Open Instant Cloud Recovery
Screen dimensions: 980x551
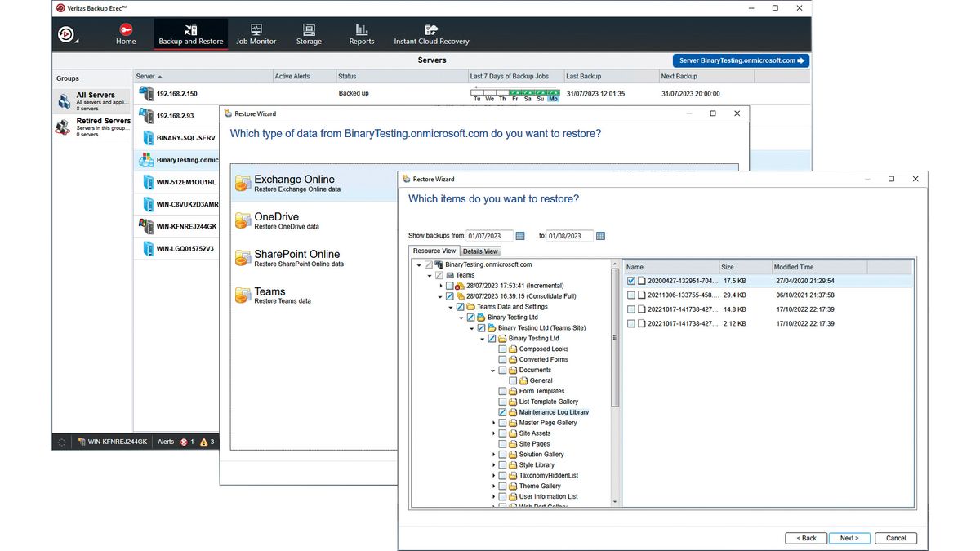(431, 34)
